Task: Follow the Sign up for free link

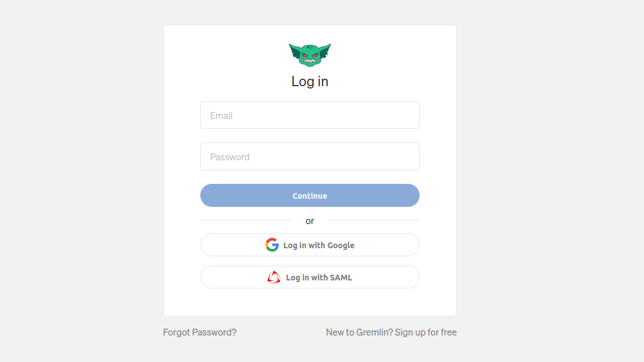Action: 425,332
